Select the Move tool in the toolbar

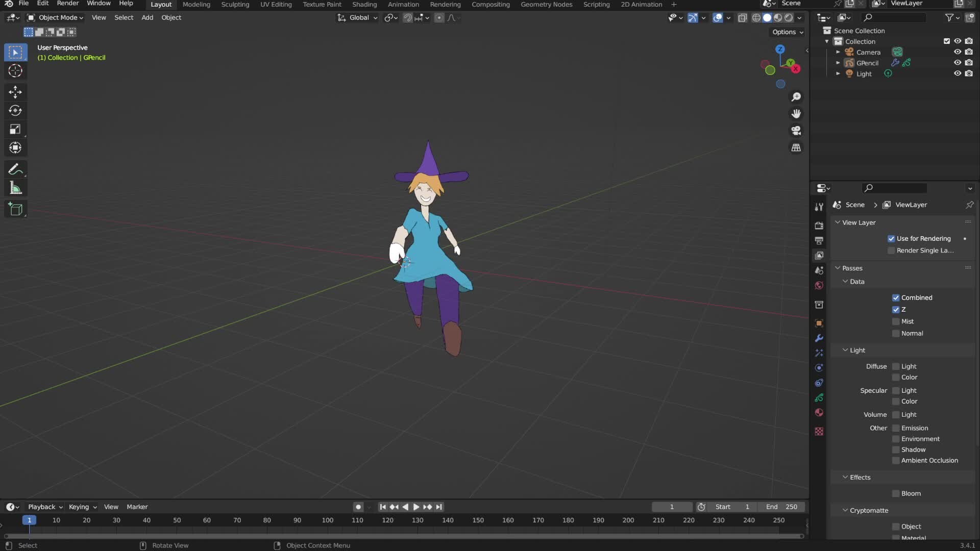coord(15,92)
